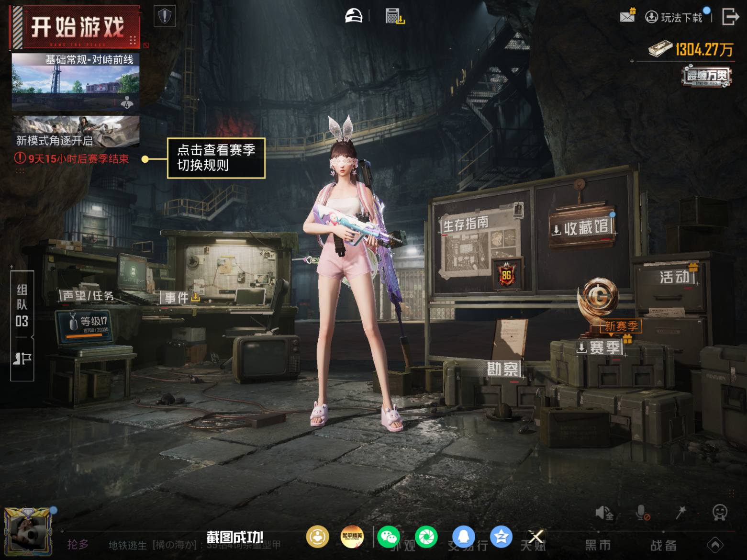
Task: Share screenshot to QQ penguin icon
Action: pos(464,537)
